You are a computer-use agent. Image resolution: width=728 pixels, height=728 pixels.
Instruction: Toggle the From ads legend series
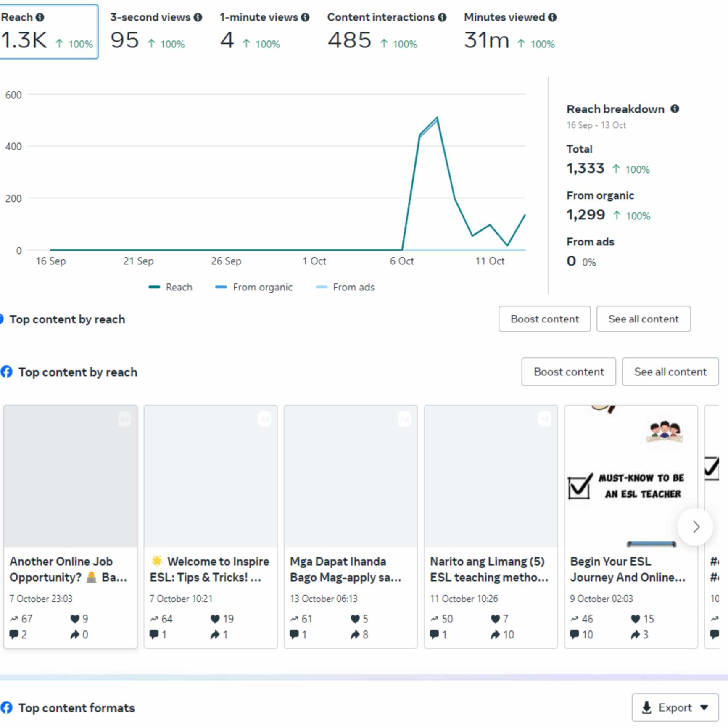click(345, 287)
